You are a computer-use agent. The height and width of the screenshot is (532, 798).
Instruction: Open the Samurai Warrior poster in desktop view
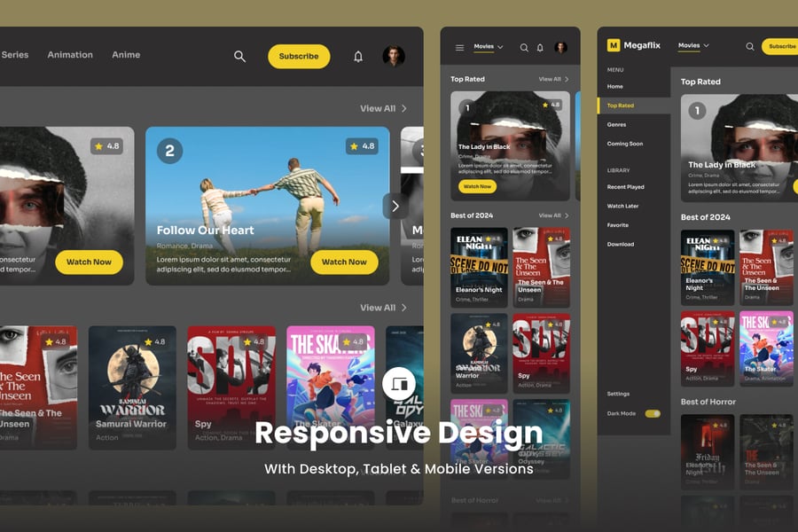(132, 386)
